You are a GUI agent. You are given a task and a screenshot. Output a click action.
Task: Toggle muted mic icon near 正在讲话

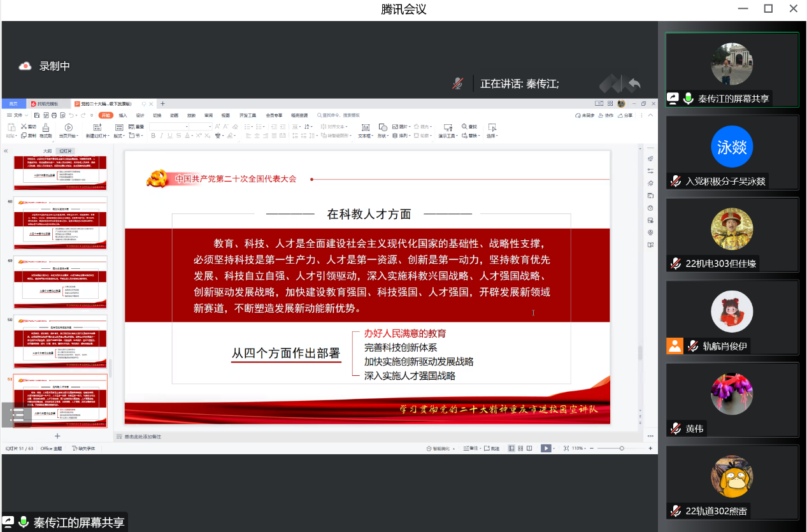tap(458, 83)
